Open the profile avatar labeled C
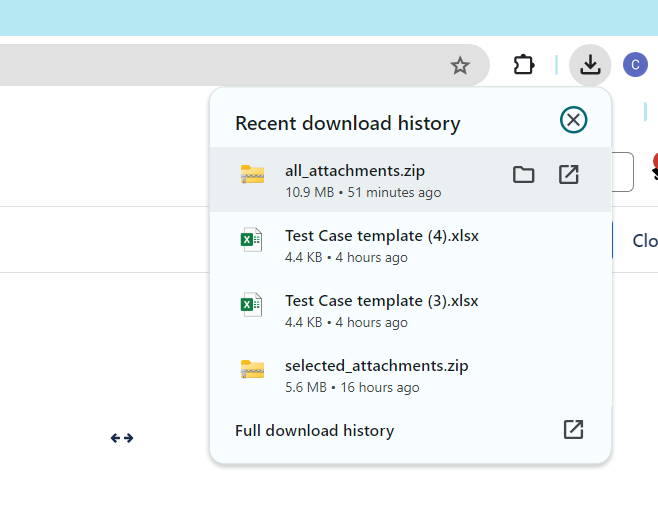 635,66
